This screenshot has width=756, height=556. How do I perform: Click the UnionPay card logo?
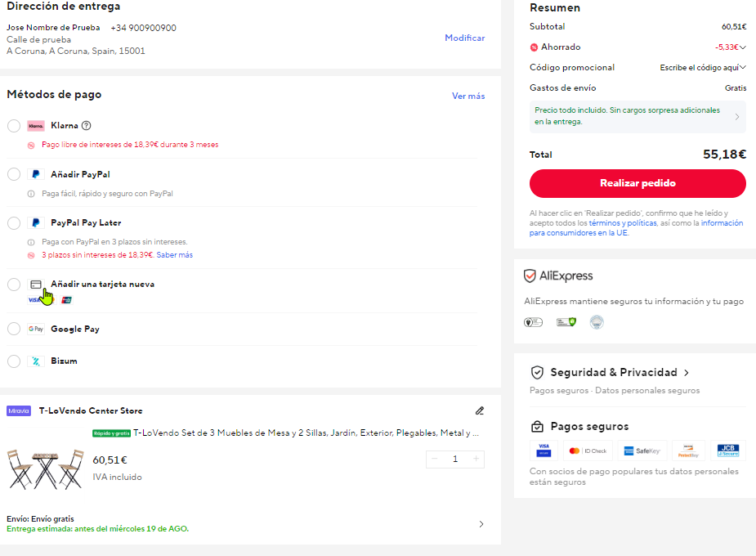point(66,300)
